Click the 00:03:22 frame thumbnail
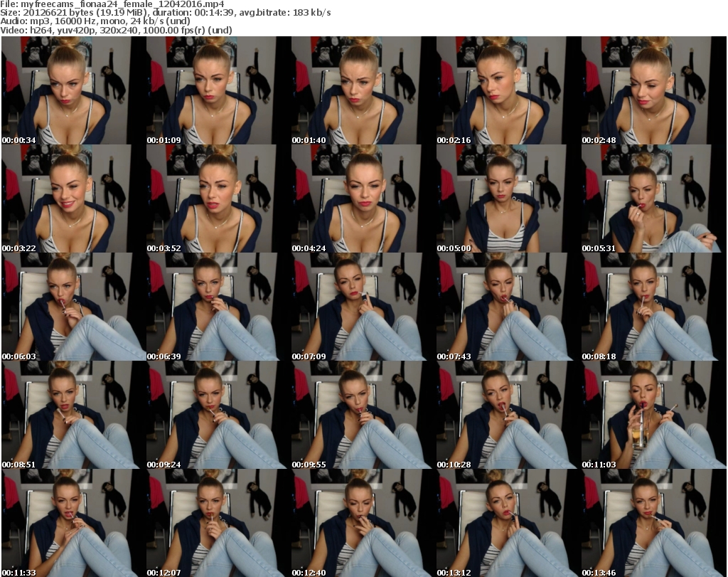Screen dimensions: 728x577 click(x=73, y=198)
